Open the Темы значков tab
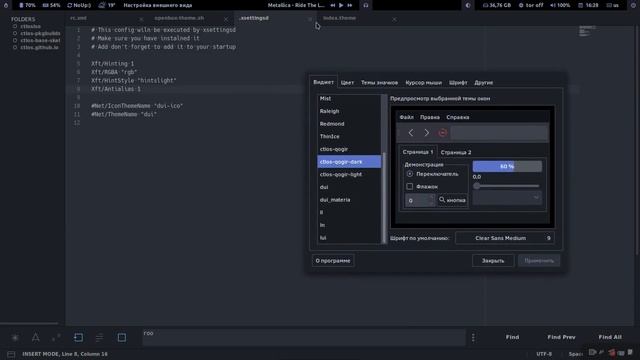This screenshot has width=640, height=360. tap(379, 82)
